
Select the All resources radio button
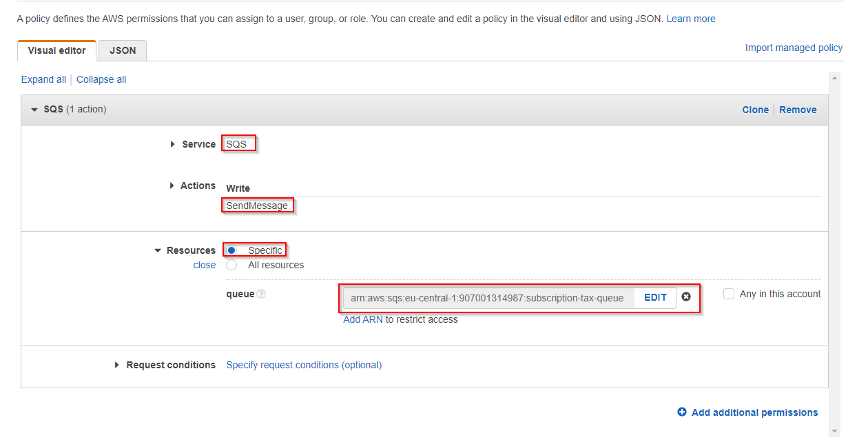232,265
